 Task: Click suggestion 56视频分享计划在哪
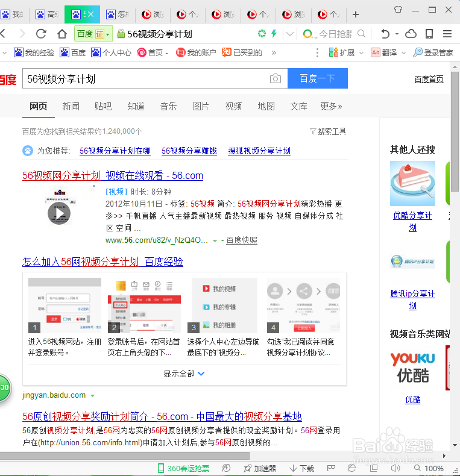pos(115,151)
